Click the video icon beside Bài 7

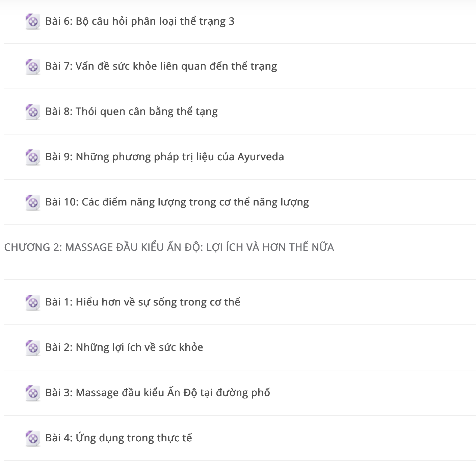33,67
